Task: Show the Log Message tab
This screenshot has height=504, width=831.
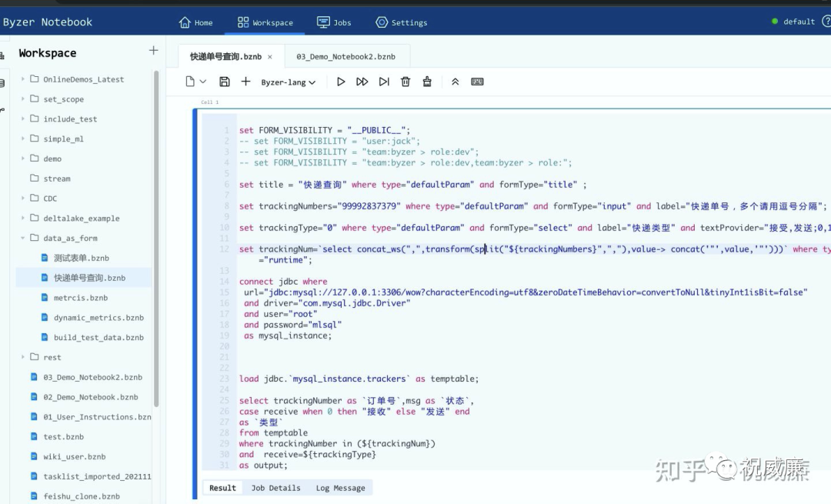Action: point(340,488)
